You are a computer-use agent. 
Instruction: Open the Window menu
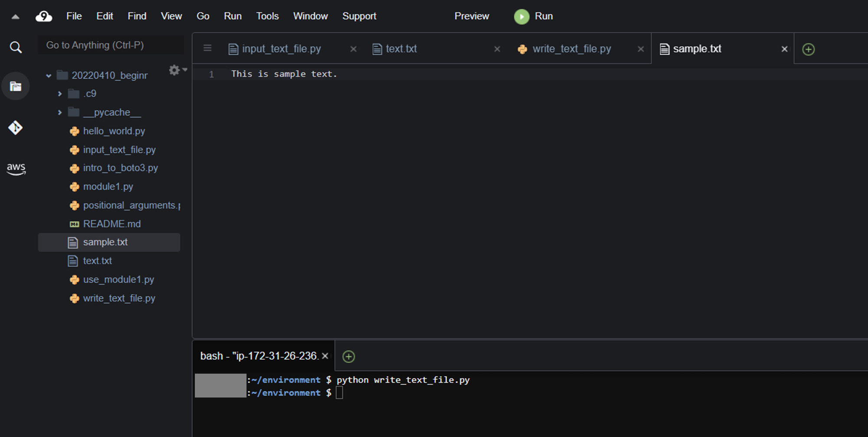click(310, 16)
